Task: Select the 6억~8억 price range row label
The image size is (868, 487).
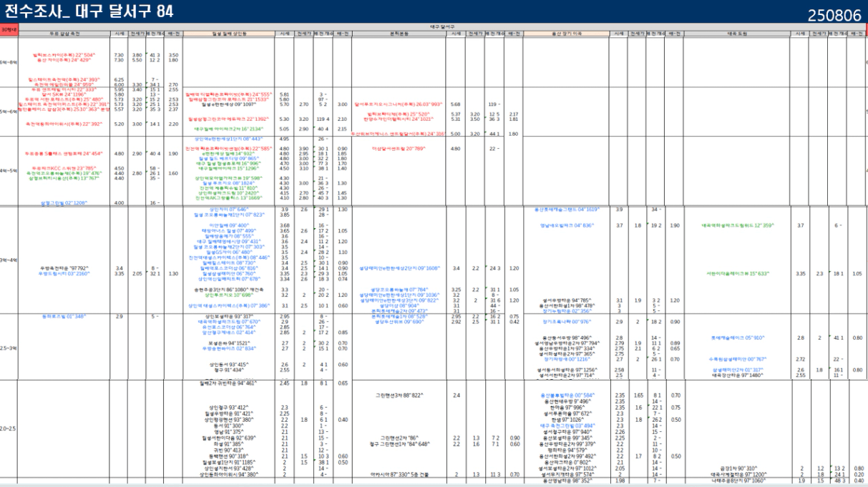Action: pyautogui.click(x=8, y=62)
